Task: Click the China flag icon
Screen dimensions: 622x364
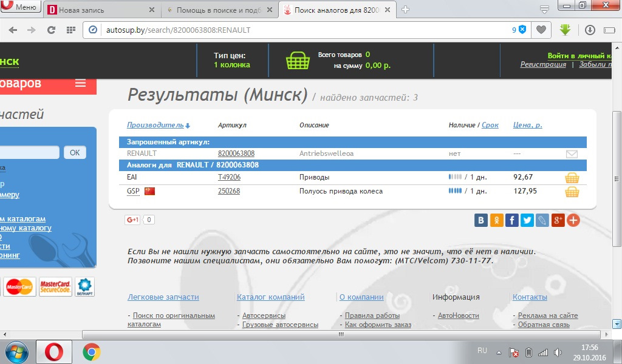Action: 149,191
